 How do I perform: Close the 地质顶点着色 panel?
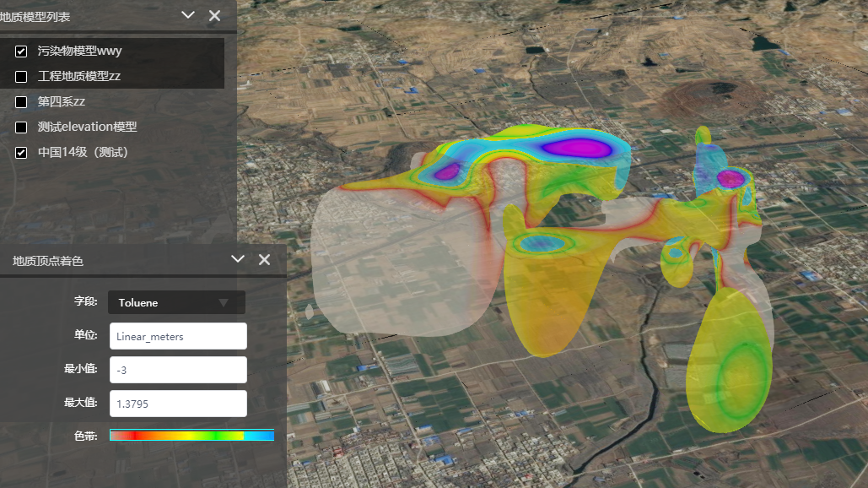tap(265, 259)
